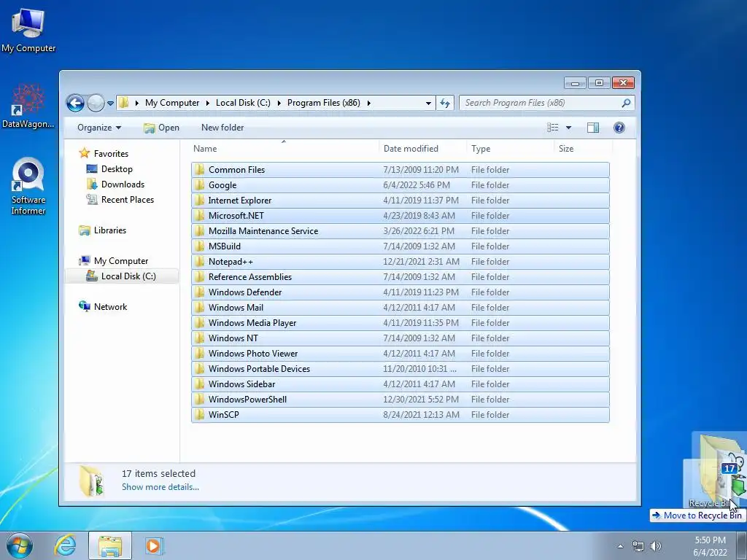Click the Local Disk (C:) breadcrumb

[243, 103]
